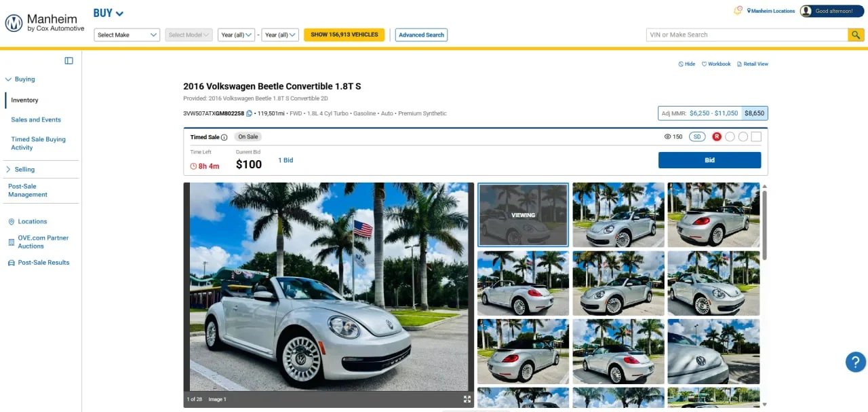This screenshot has height=412, width=868.
Task: Click the views eye icon showing 150
Action: (668, 136)
